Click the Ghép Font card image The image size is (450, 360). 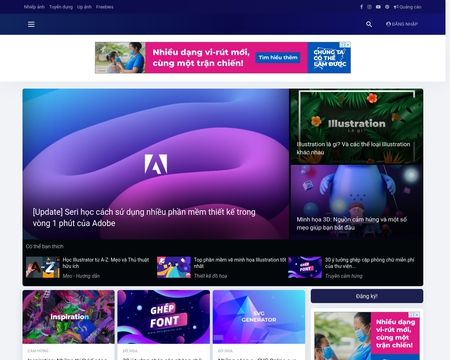point(164,317)
